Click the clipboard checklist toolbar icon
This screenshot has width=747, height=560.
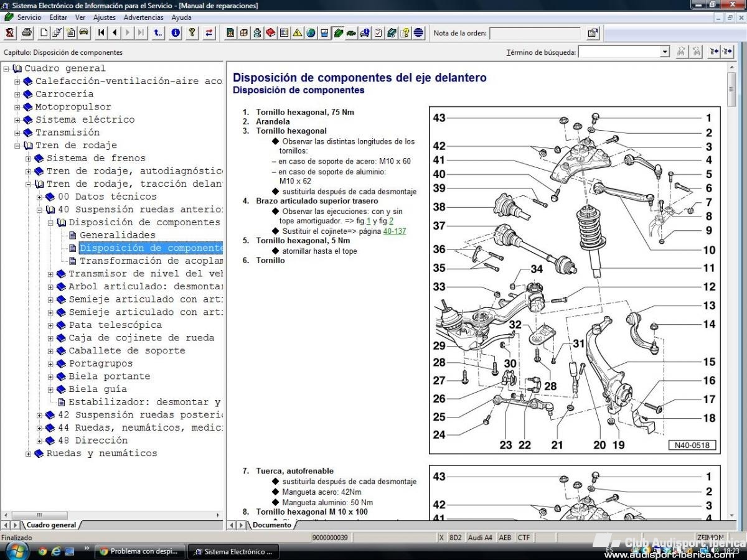click(x=378, y=33)
